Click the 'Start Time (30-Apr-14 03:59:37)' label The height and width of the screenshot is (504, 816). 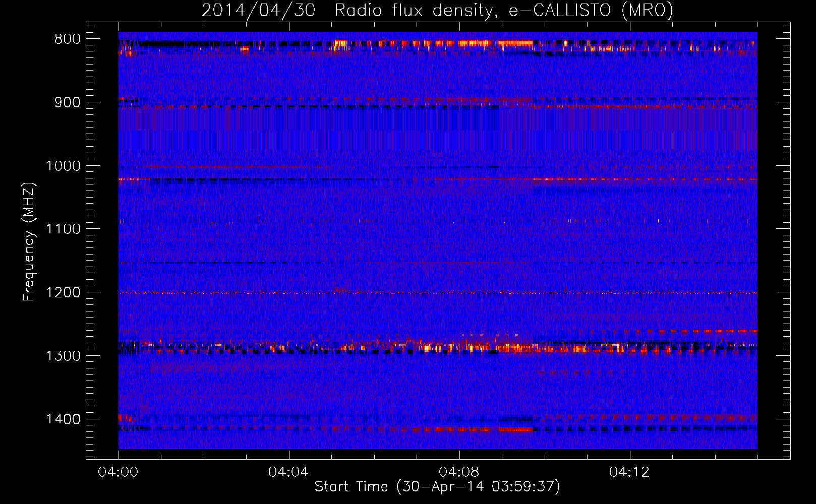(x=437, y=487)
